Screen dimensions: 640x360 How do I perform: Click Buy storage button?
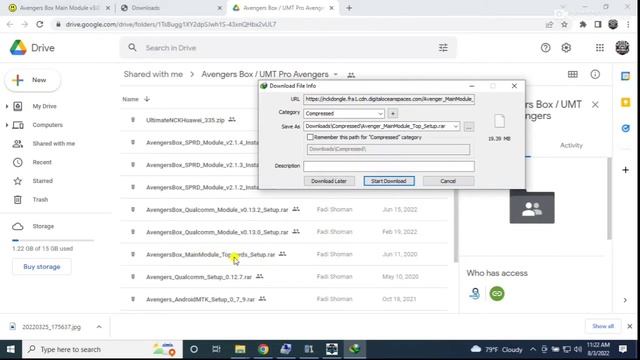tap(42, 267)
